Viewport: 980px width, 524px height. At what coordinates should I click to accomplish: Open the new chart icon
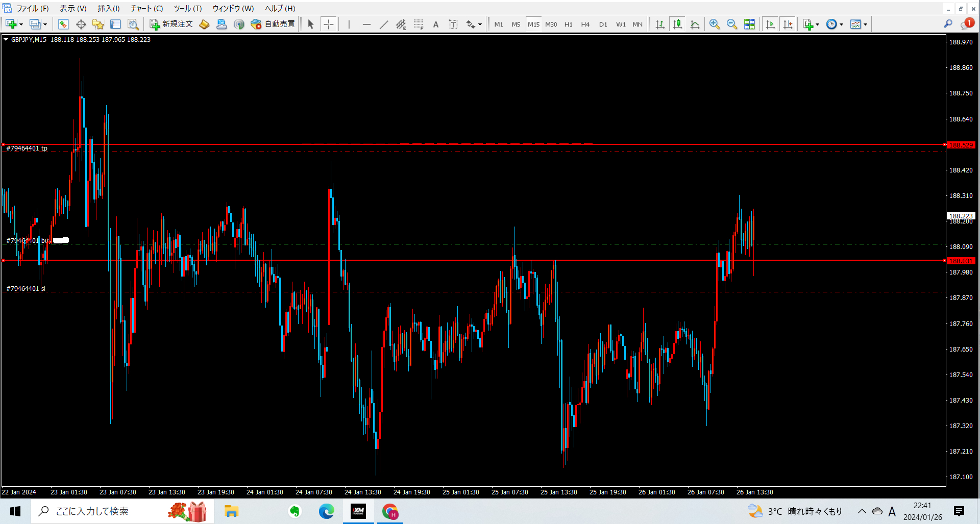click(x=11, y=24)
